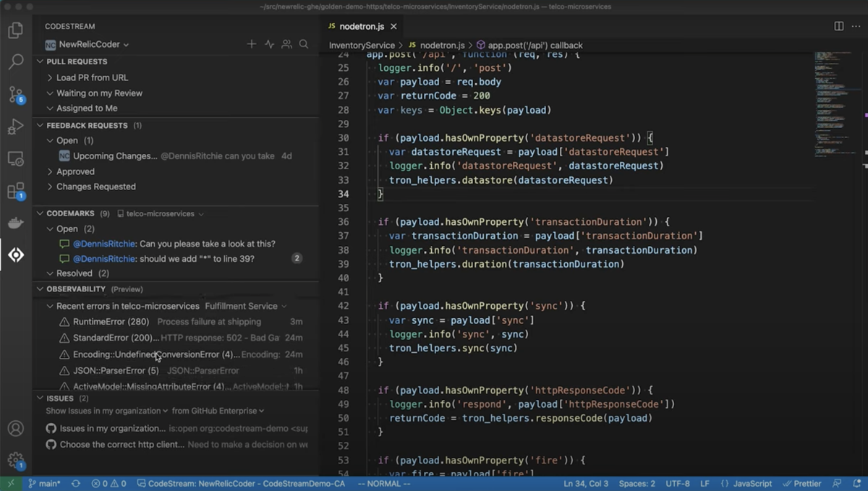Image resolution: width=868 pixels, height=491 pixels.
Task: Click the 'main*' branch in the status bar
Action: pos(44,483)
